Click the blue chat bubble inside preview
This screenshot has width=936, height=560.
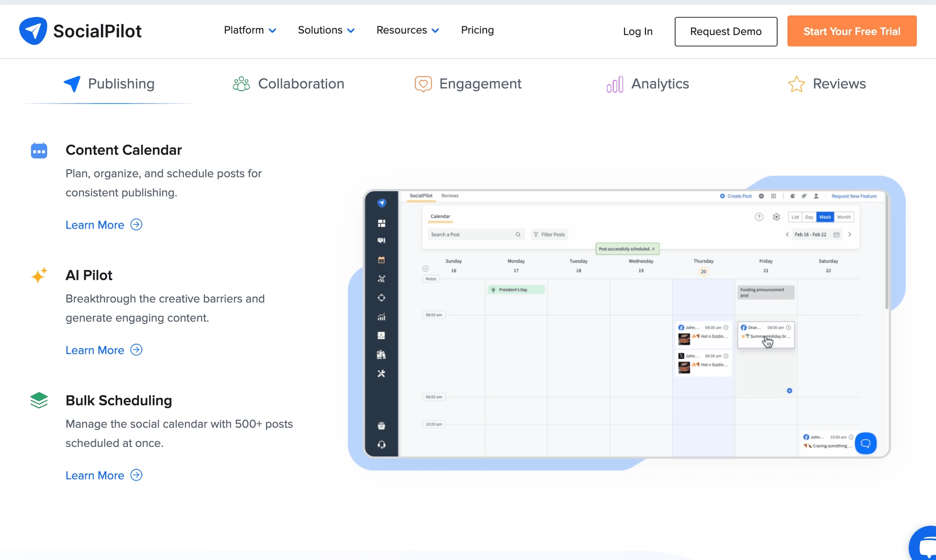pos(866,443)
